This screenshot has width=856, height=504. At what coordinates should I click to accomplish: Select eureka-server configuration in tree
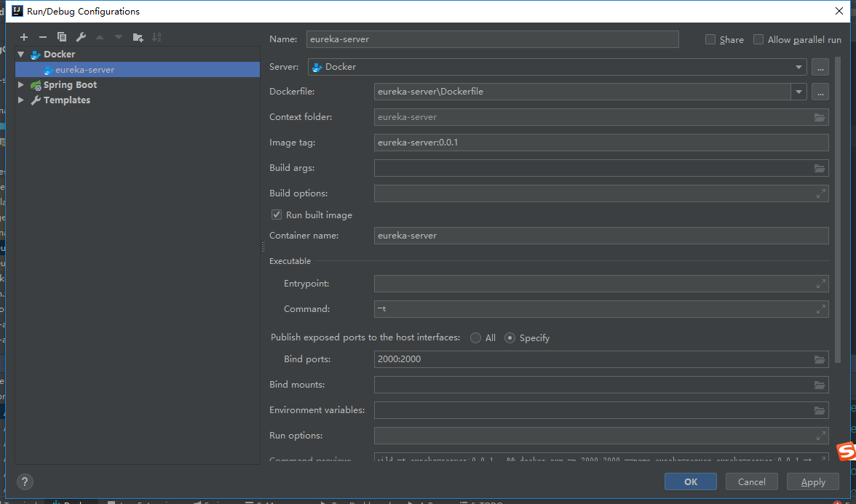(138, 70)
